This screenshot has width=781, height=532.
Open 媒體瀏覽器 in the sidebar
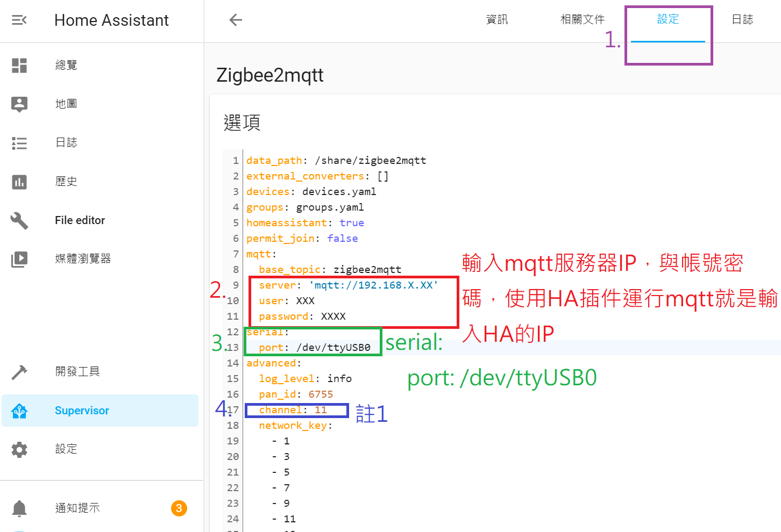(83, 259)
